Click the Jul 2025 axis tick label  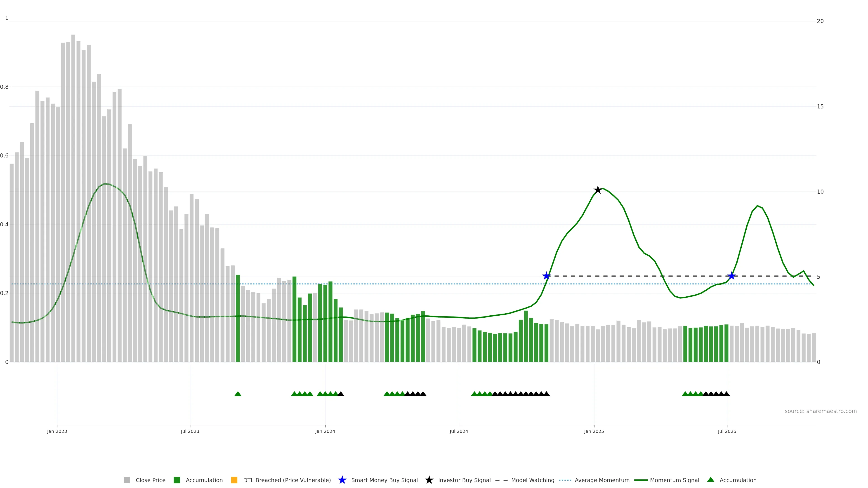(727, 432)
